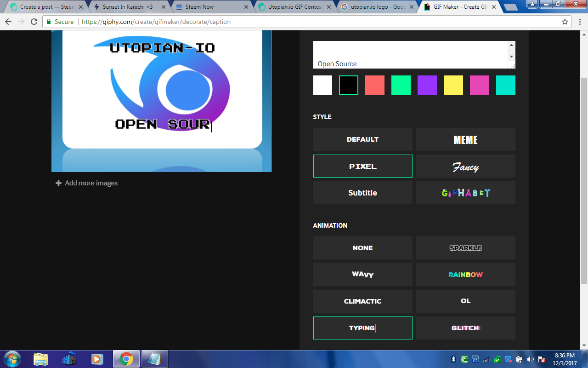Image resolution: width=588 pixels, height=368 pixels.
Task: Select the GIF Maker browser tab
Action: [459, 7]
